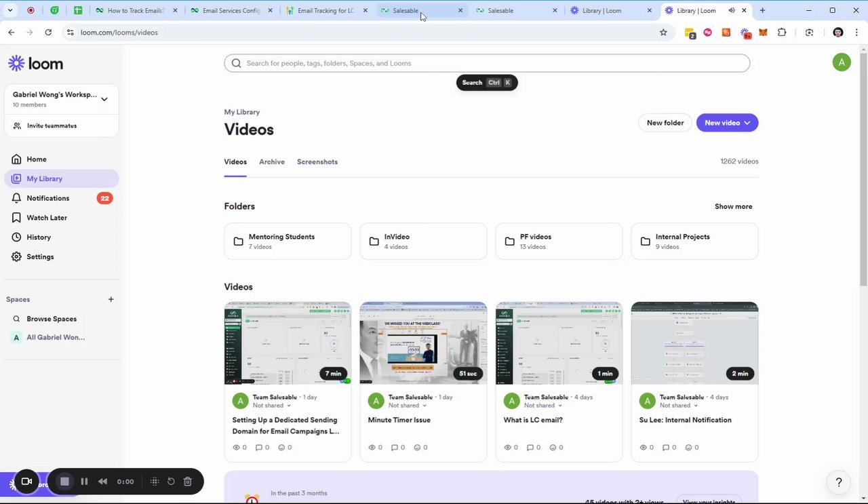Click the New folder button
The width and height of the screenshot is (868, 504).
click(x=665, y=123)
